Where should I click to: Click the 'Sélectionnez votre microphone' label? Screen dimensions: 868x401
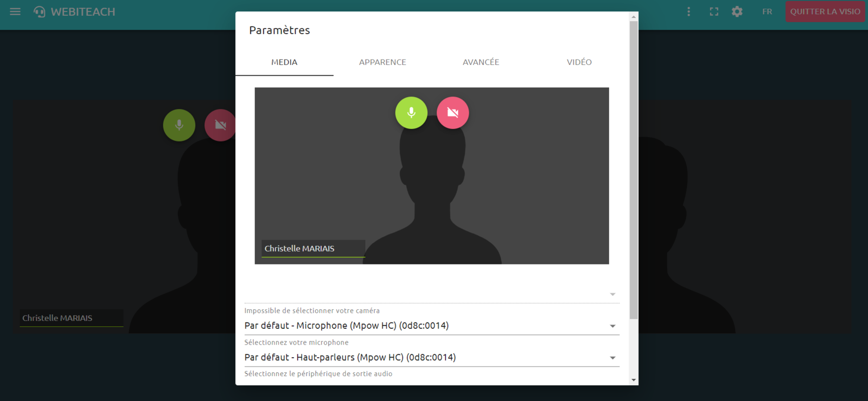[296, 342]
